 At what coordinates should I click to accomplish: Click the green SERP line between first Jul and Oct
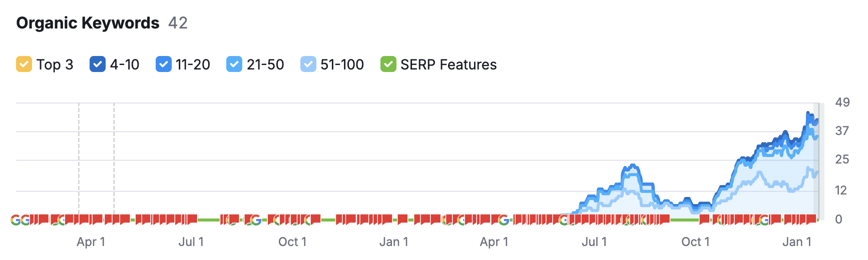208,220
